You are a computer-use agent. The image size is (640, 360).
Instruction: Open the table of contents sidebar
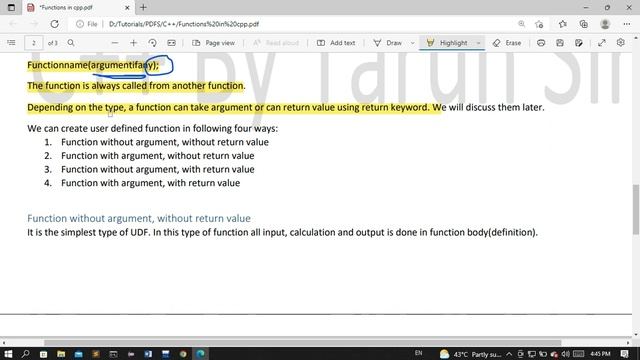click(x=11, y=42)
